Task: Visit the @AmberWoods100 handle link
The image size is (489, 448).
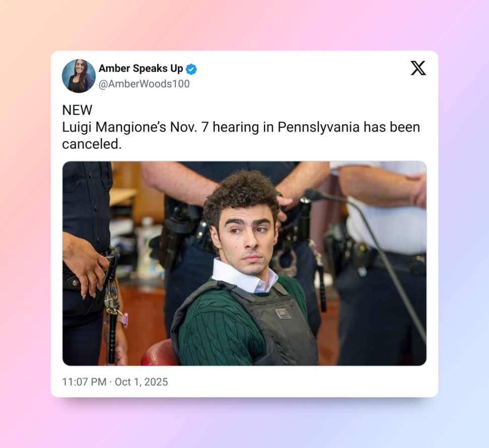Action: pyautogui.click(x=144, y=84)
